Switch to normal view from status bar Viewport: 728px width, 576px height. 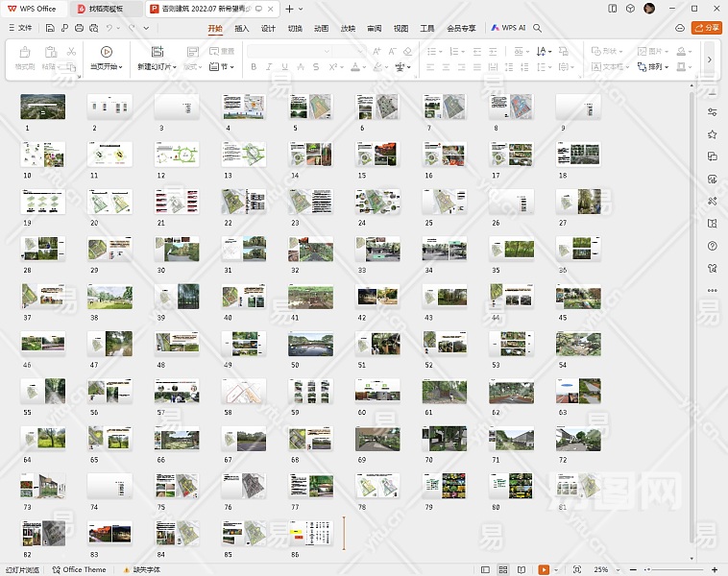point(486,569)
